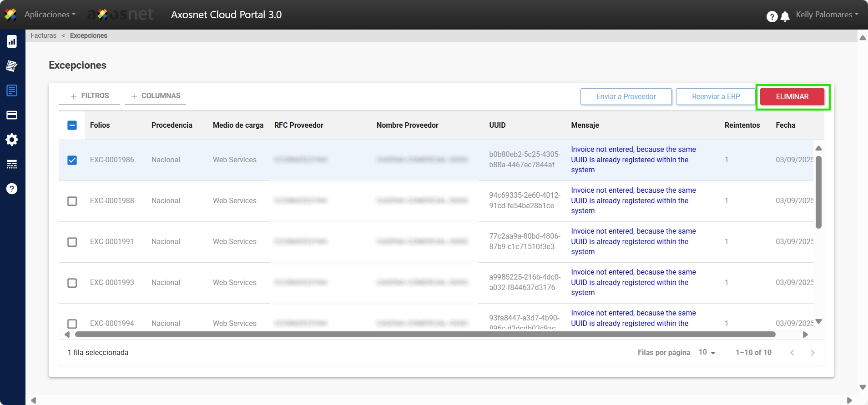Navigate to Facturas breadcrumb link
Viewport: 868px width, 405px height.
tap(44, 35)
